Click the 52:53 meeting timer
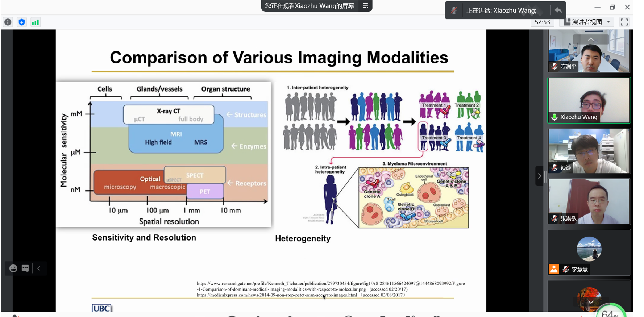Viewport: 644px width, 317px height. tap(542, 22)
